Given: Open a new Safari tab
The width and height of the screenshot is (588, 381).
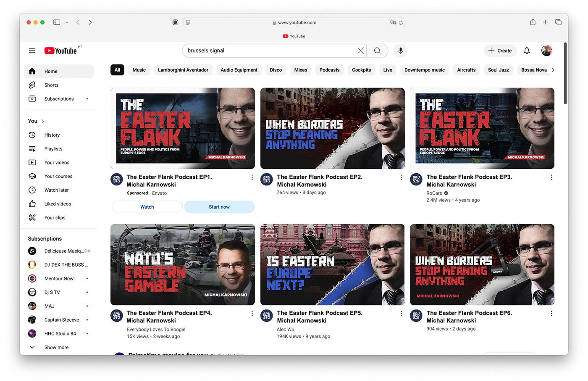Looking at the screenshot, I should click(545, 22).
